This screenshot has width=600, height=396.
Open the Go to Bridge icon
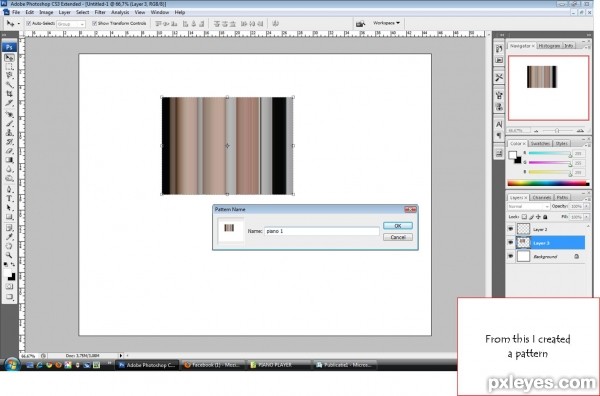[360, 24]
